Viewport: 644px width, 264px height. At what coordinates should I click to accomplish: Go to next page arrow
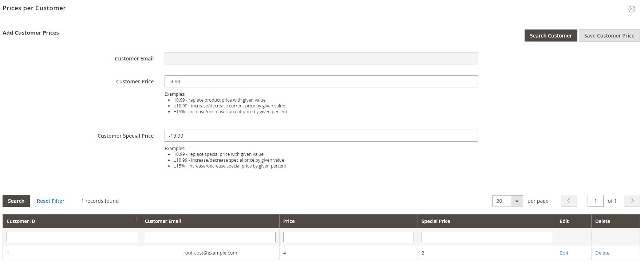point(632,201)
